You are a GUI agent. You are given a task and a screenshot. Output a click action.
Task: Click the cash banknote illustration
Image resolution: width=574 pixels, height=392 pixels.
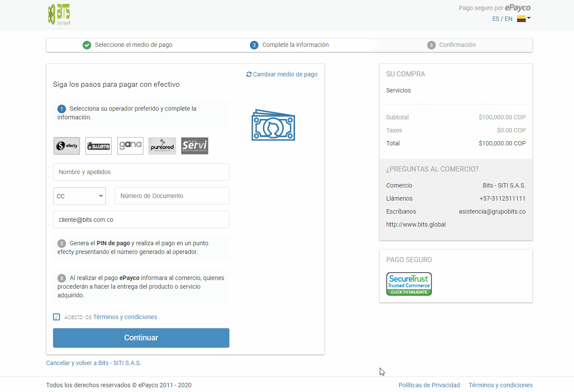(x=273, y=125)
